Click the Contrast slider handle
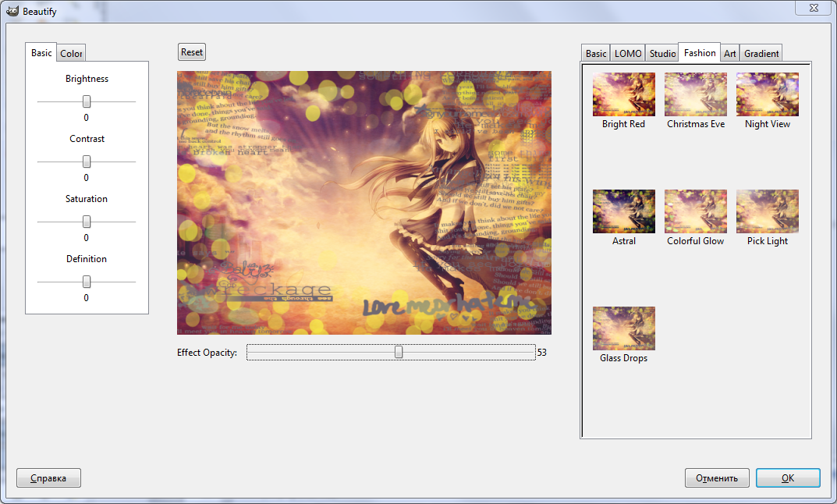Viewport: 837px width, 504px height. tap(87, 161)
